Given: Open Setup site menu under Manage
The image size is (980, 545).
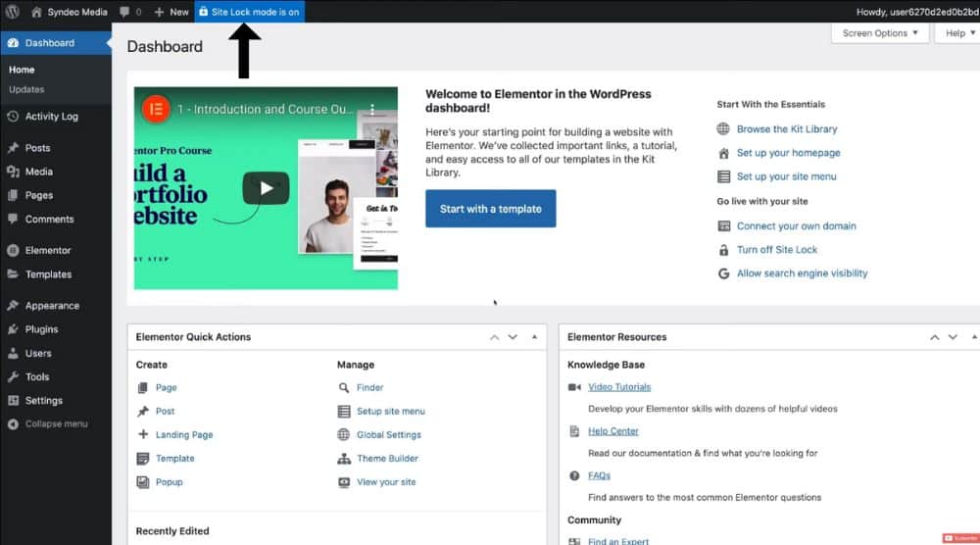Looking at the screenshot, I should 391,412.
